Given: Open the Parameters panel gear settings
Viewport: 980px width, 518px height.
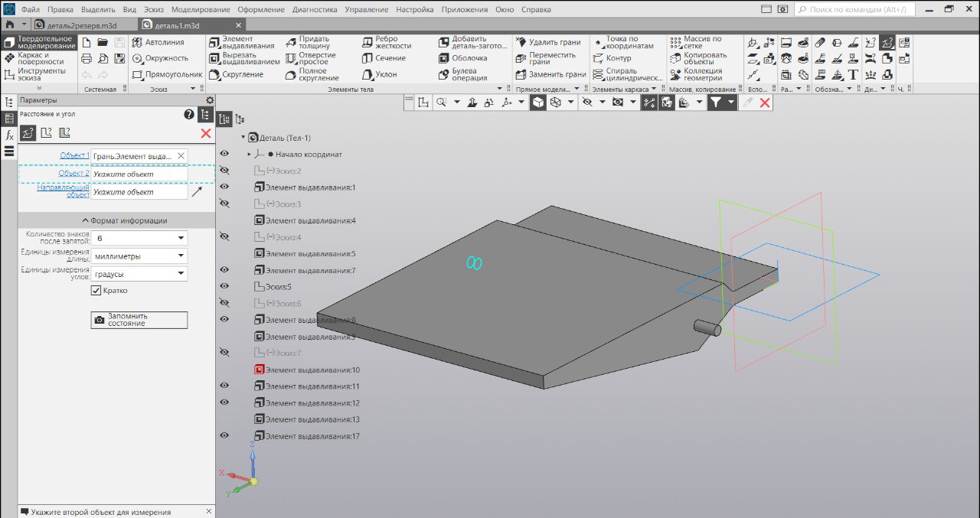Looking at the screenshot, I should pos(210,100).
